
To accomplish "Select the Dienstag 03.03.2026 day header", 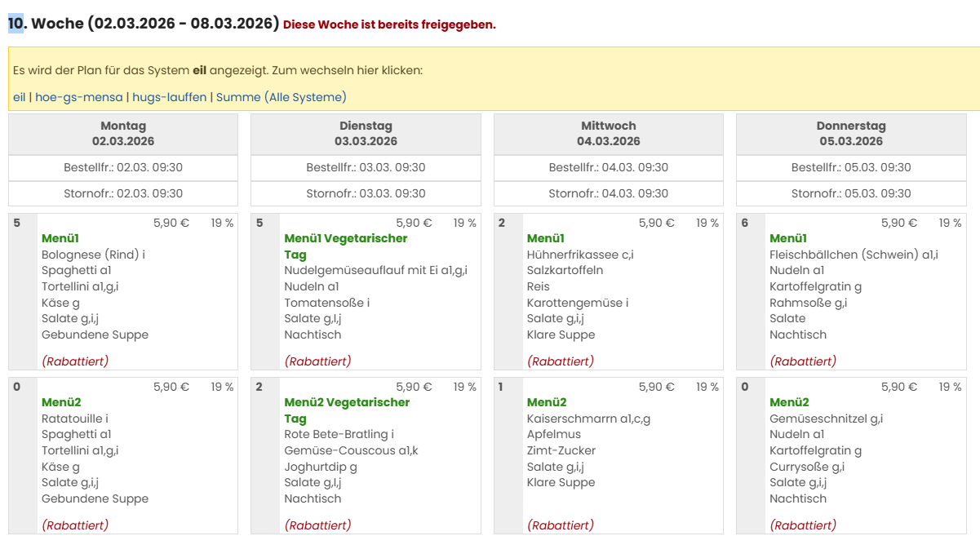I will 366,134.
